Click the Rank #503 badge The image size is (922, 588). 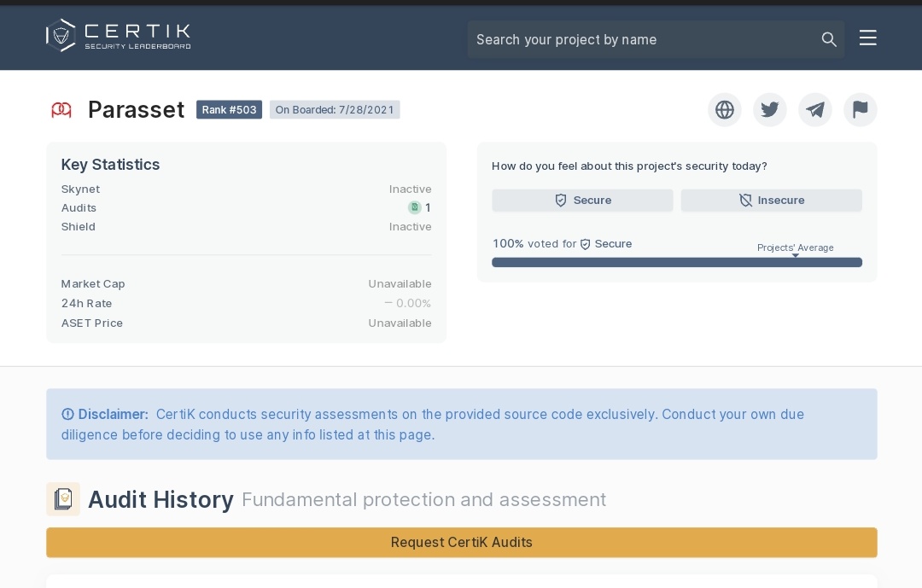pos(230,109)
